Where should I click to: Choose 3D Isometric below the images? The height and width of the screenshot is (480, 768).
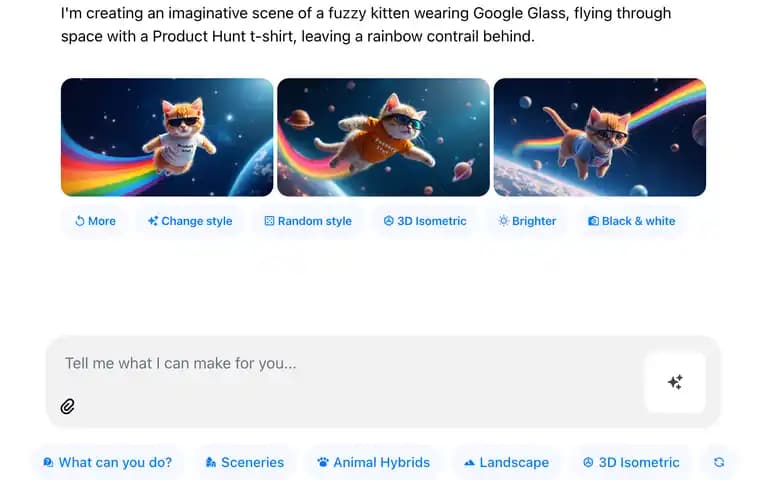click(425, 221)
